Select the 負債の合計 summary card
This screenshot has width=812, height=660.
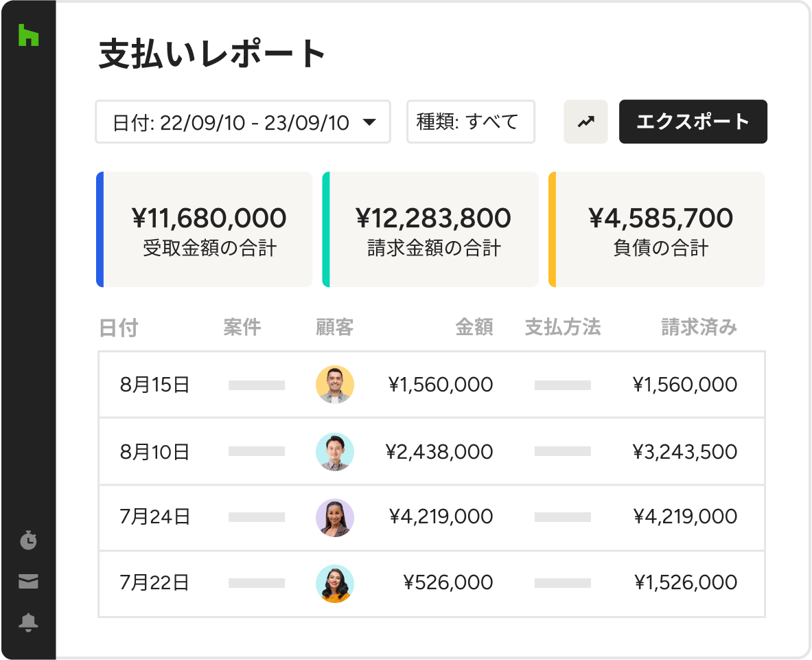[657, 229]
